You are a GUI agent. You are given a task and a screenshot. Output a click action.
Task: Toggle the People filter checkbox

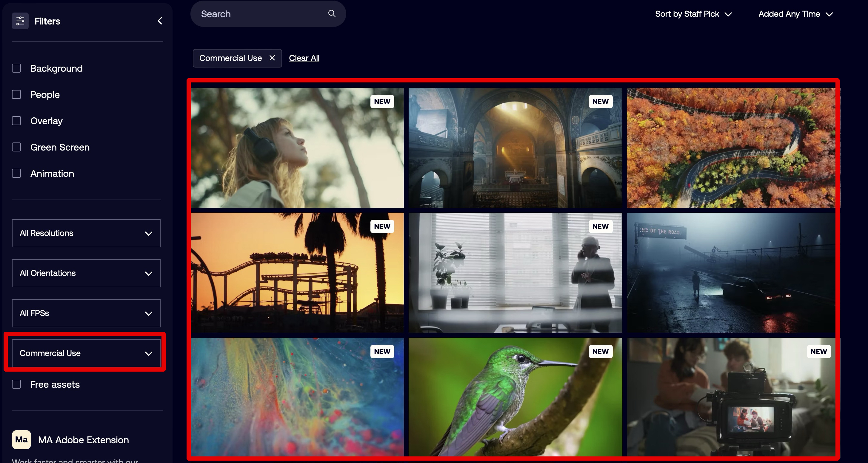tap(16, 94)
